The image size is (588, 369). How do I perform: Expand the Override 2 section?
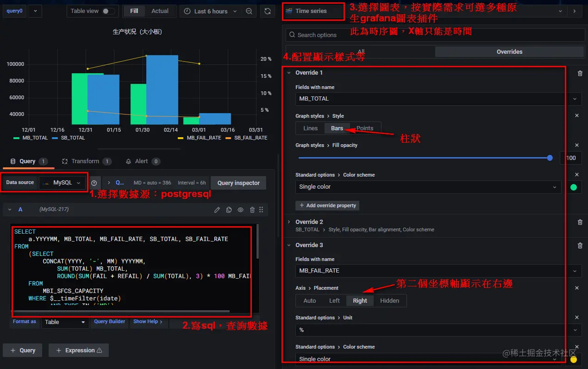[289, 222]
